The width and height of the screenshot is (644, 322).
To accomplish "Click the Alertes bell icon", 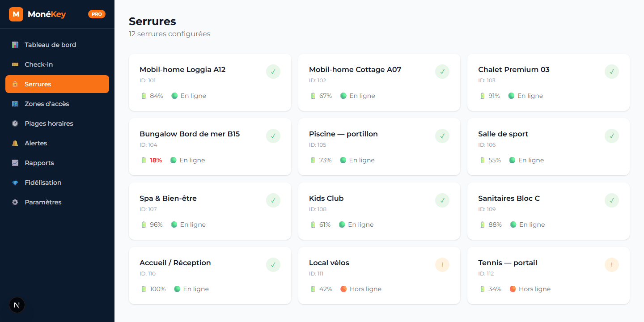I will pos(15,143).
